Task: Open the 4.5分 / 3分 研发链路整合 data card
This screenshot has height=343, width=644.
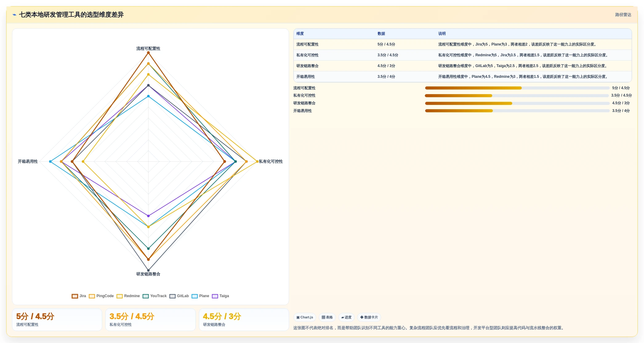Action: coord(244,320)
